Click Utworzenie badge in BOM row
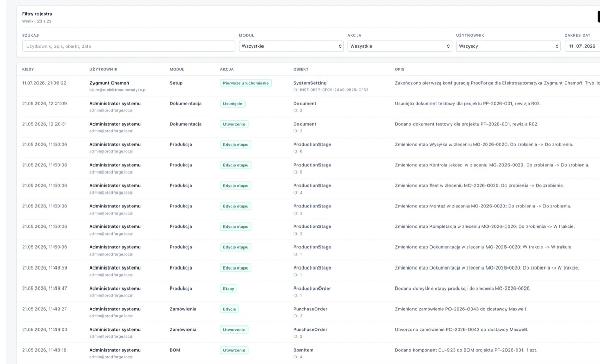The width and height of the screenshot is (600, 364). click(234, 350)
